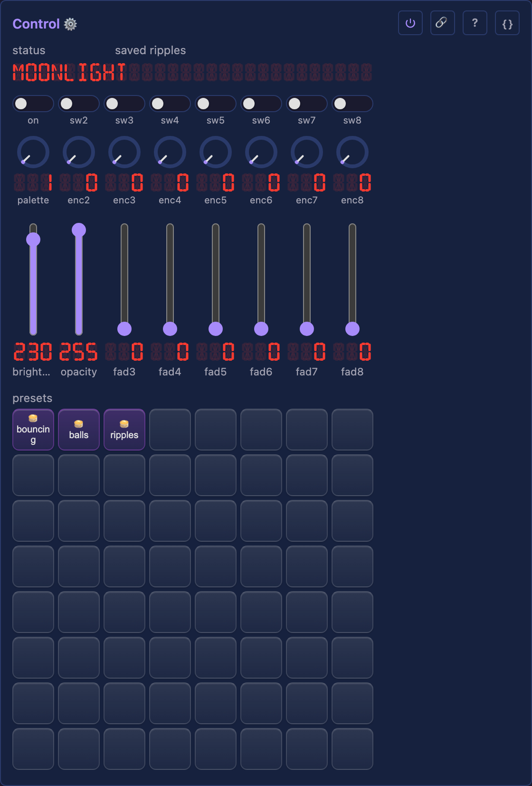This screenshot has width=532, height=786.
Task: Toggle the 'on' switch
Action: pyautogui.click(x=33, y=104)
